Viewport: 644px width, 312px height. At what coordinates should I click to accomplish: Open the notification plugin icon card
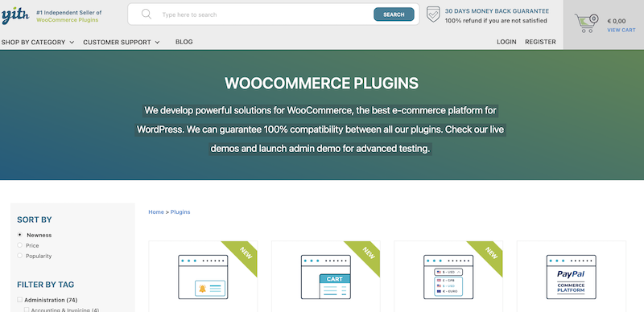pyautogui.click(x=203, y=277)
